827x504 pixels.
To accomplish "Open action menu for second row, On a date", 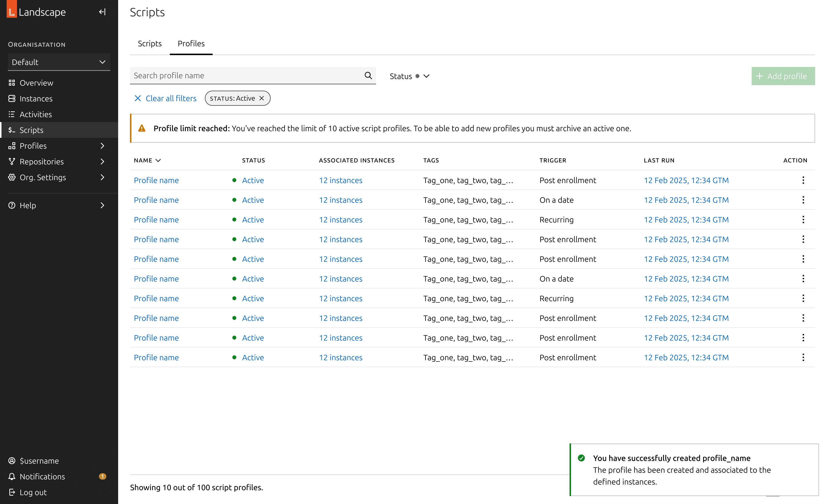I will pos(803,200).
